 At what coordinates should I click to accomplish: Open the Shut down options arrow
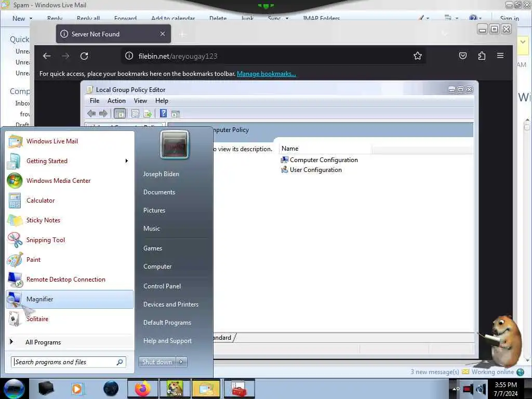click(x=181, y=362)
